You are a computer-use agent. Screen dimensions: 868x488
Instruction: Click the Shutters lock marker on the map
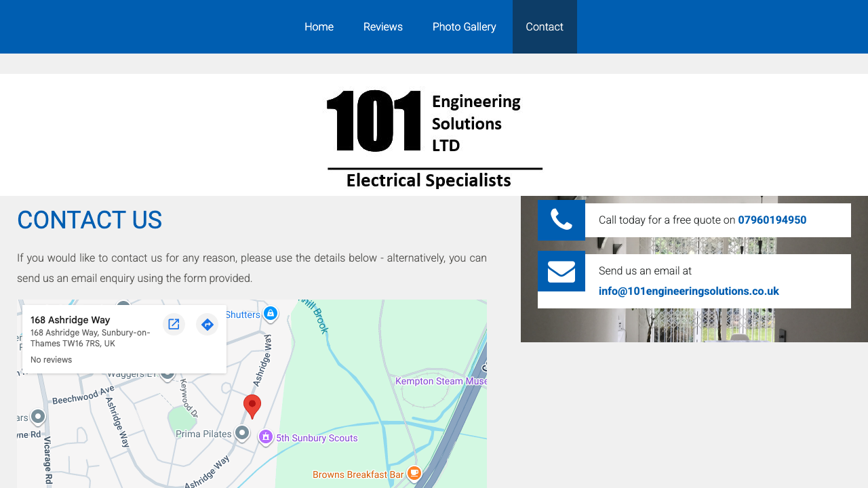point(271,313)
